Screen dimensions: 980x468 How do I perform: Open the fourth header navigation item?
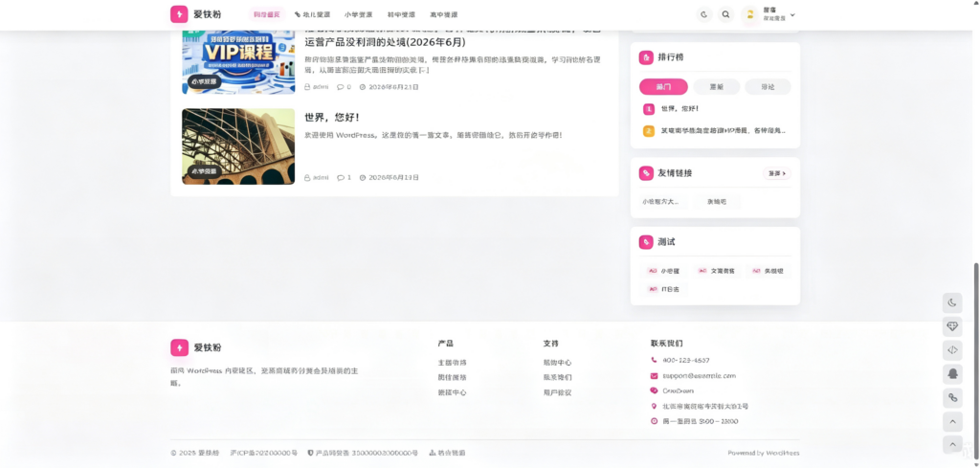(x=401, y=14)
